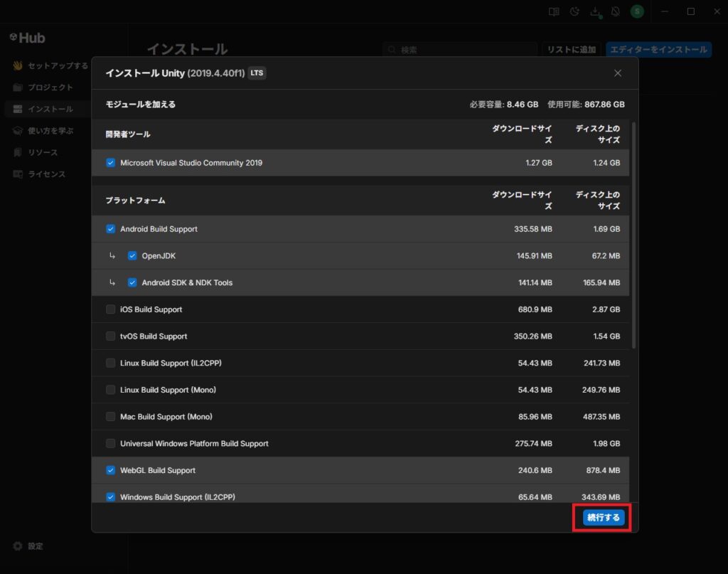Enable iOS Build Support

click(110, 309)
